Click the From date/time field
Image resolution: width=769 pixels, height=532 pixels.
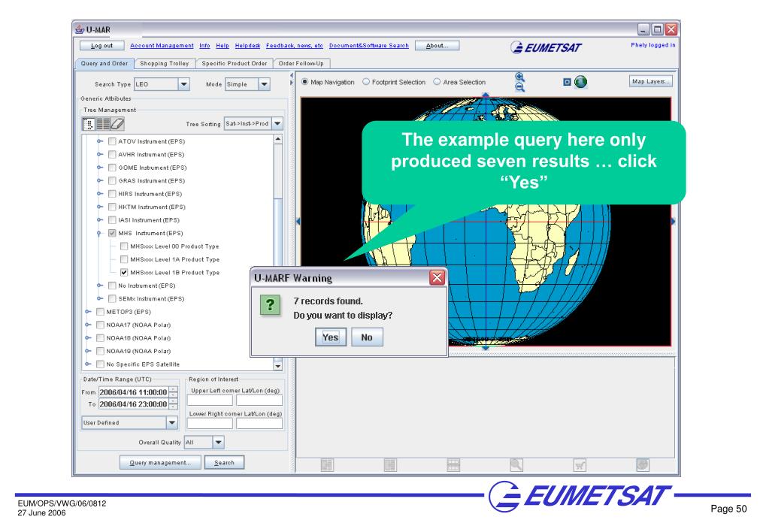tap(133, 392)
